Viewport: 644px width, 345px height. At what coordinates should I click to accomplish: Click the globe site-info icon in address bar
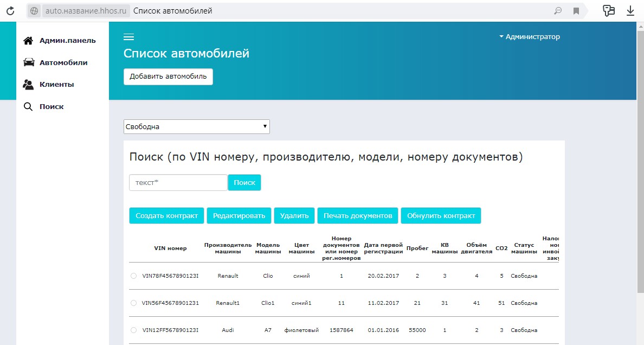(x=34, y=11)
